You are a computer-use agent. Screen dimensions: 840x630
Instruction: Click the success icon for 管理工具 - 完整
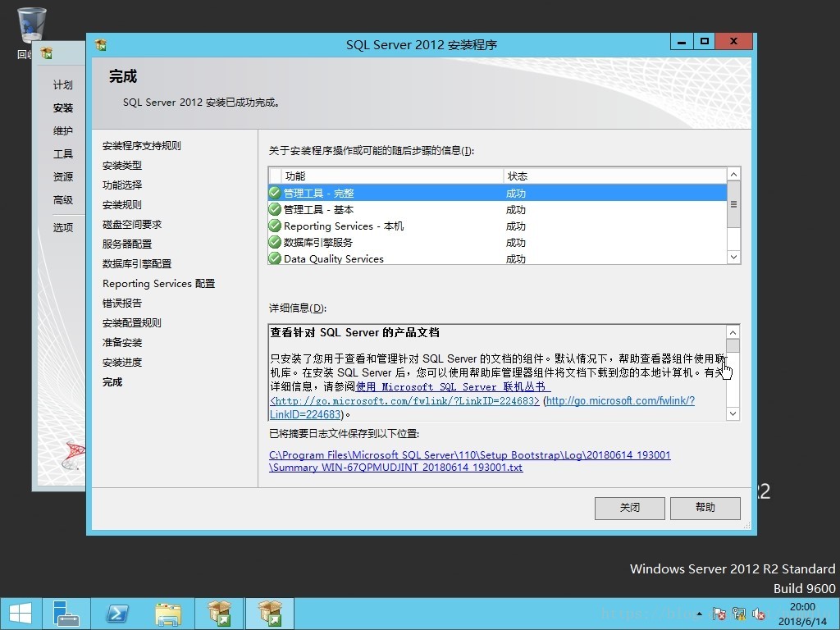tap(275, 193)
